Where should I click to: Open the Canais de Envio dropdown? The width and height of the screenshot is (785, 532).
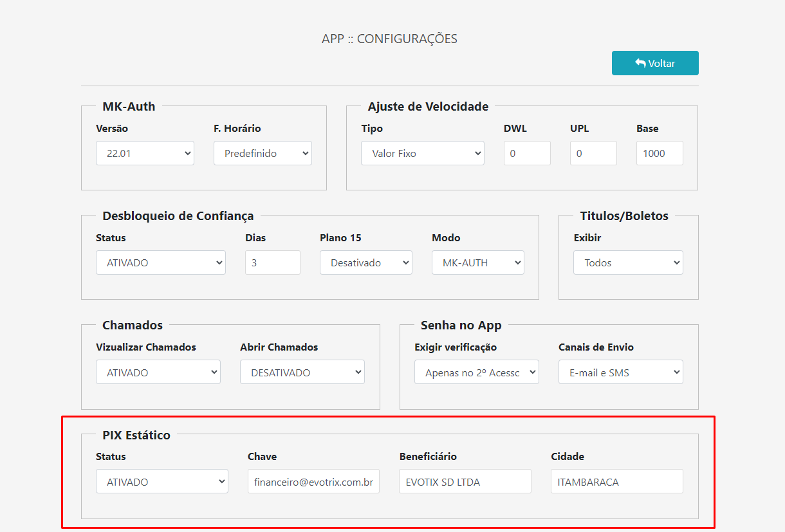(620, 372)
